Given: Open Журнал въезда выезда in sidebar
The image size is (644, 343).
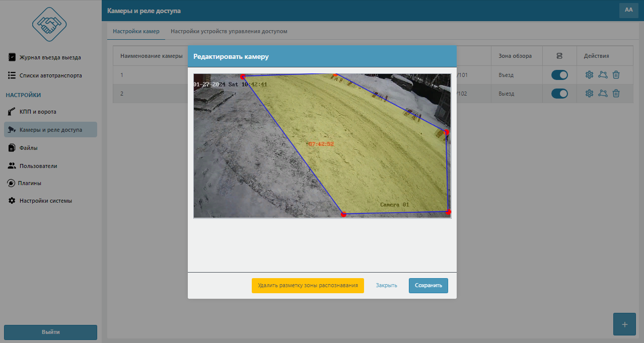Looking at the screenshot, I should (50, 57).
